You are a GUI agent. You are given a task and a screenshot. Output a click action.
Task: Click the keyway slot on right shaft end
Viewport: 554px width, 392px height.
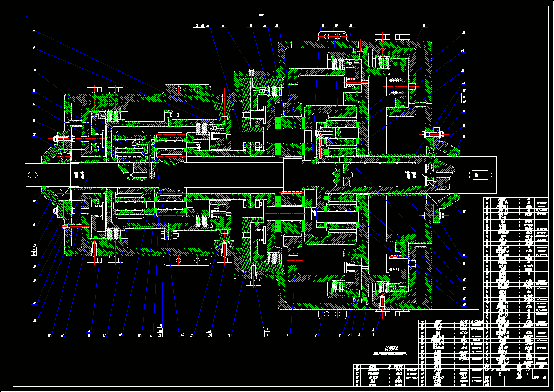[480, 175]
